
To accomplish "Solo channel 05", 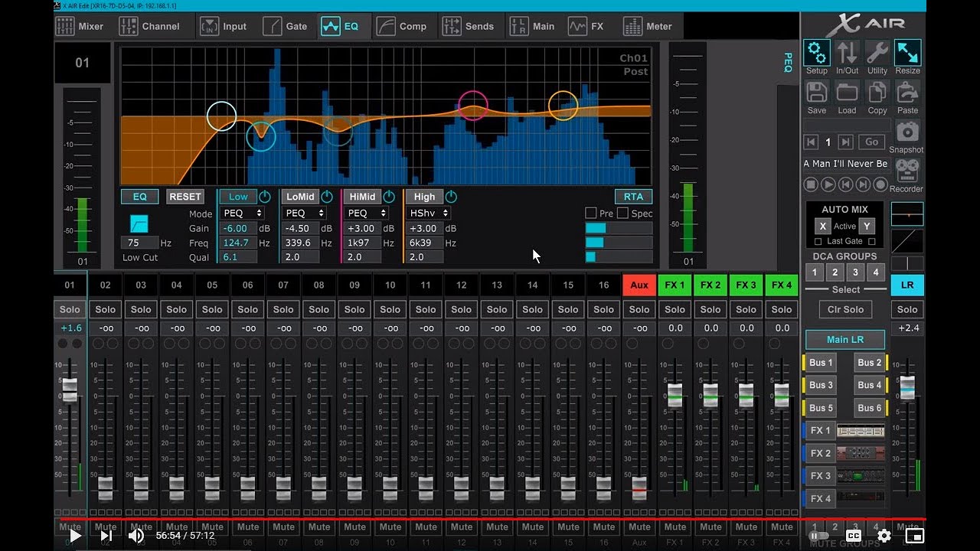I will pos(212,309).
